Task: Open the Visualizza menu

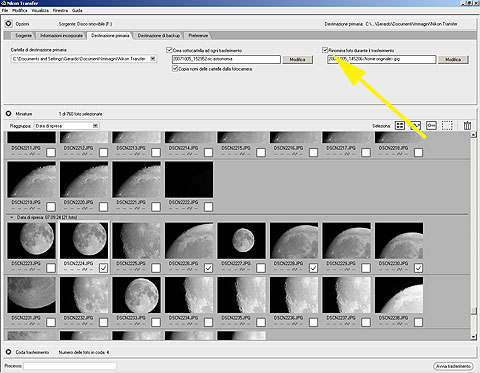Action: point(40,10)
